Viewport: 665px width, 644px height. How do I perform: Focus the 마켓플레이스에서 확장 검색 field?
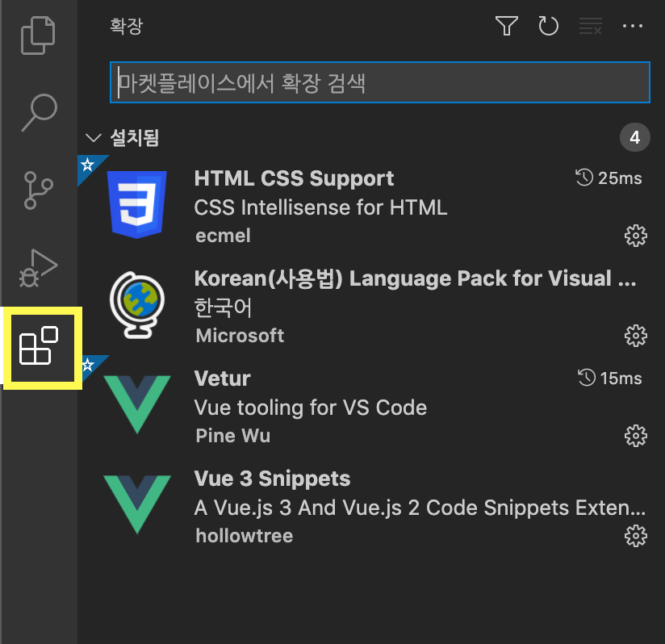380,82
